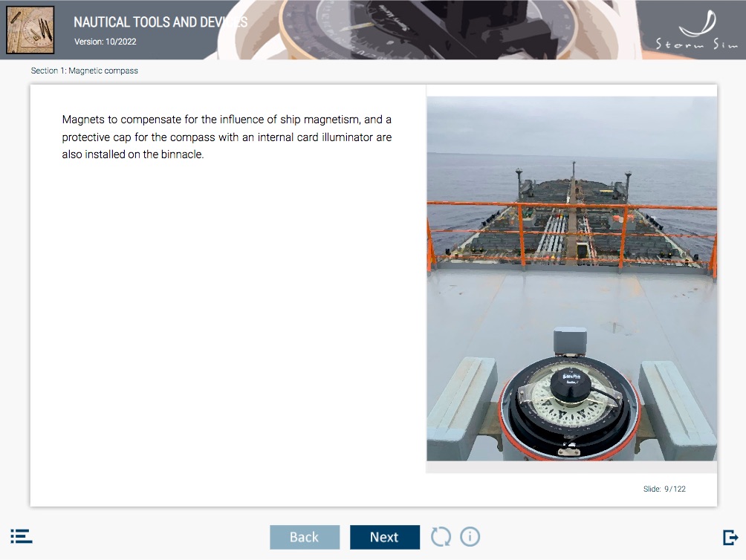
Task: Click the paragraph about compensating magnets
Action: coord(227,137)
